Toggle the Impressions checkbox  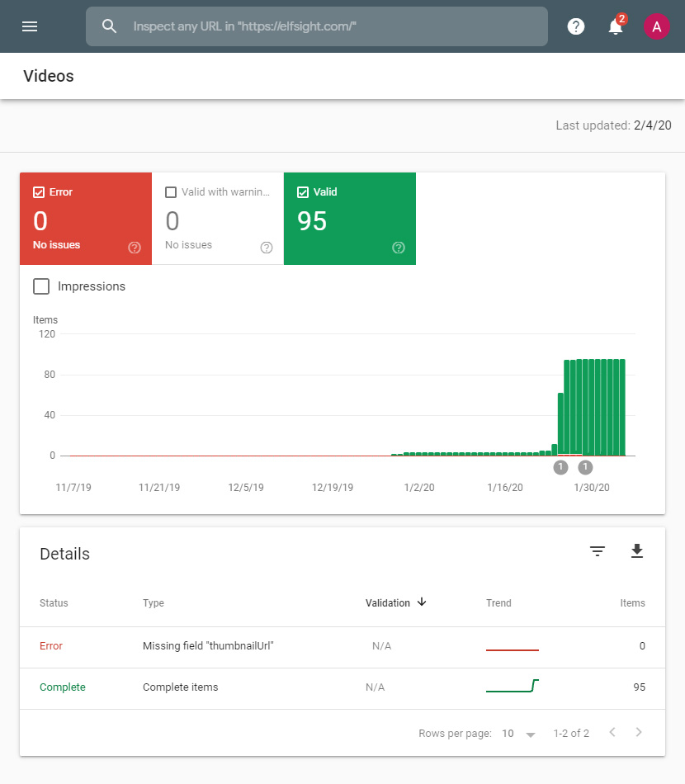point(41,286)
